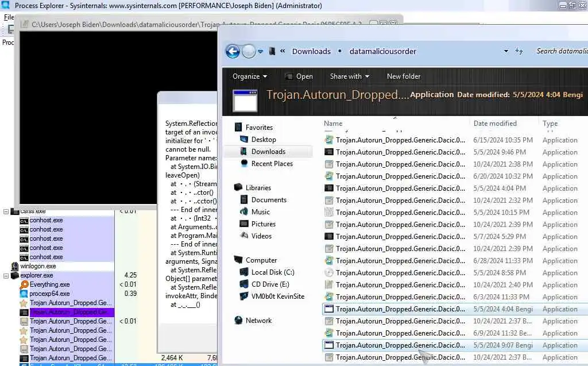This screenshot has height=366, width=588.
Task: Click the datamaliciousorder breadcrumb
Action: point(382,52)
